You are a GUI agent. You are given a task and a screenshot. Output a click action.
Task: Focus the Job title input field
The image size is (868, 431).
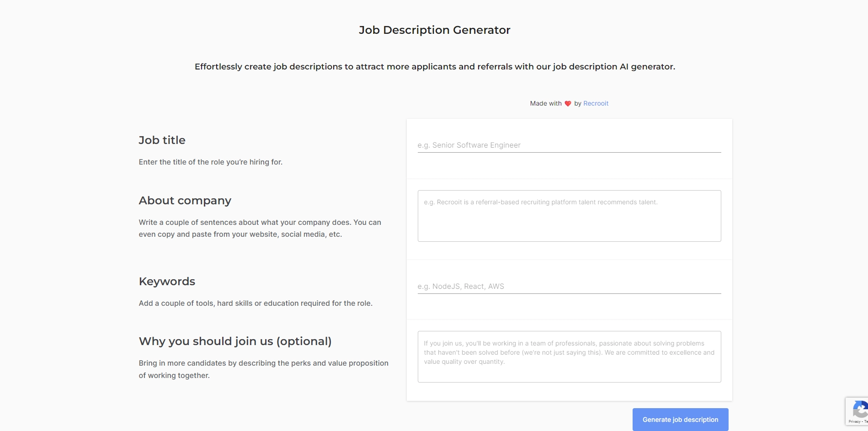point(569,145)
